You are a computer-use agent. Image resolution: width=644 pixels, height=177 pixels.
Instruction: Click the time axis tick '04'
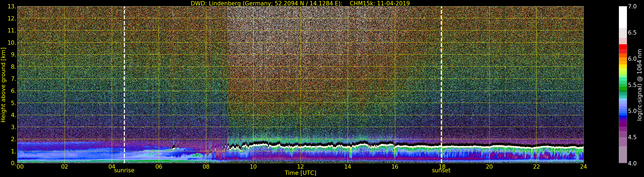(112, 167)
